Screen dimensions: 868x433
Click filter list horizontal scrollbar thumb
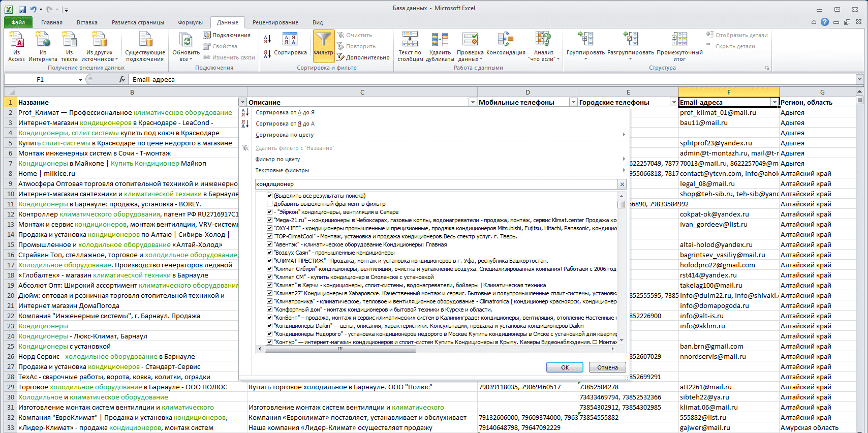[340, 349]
